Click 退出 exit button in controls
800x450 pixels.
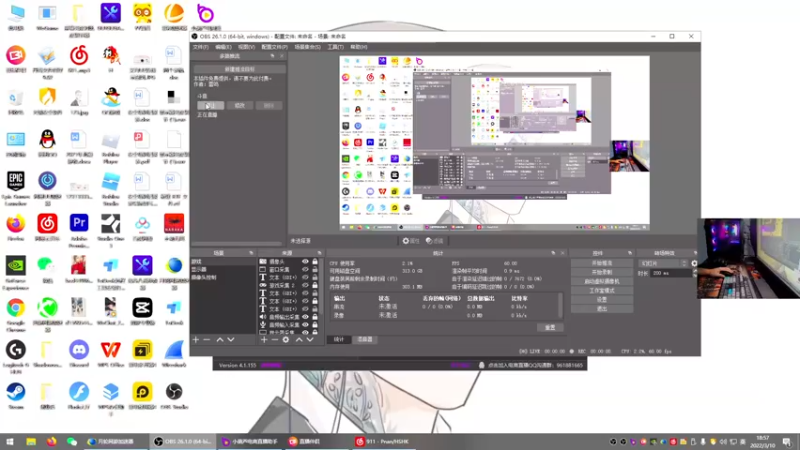602,309
